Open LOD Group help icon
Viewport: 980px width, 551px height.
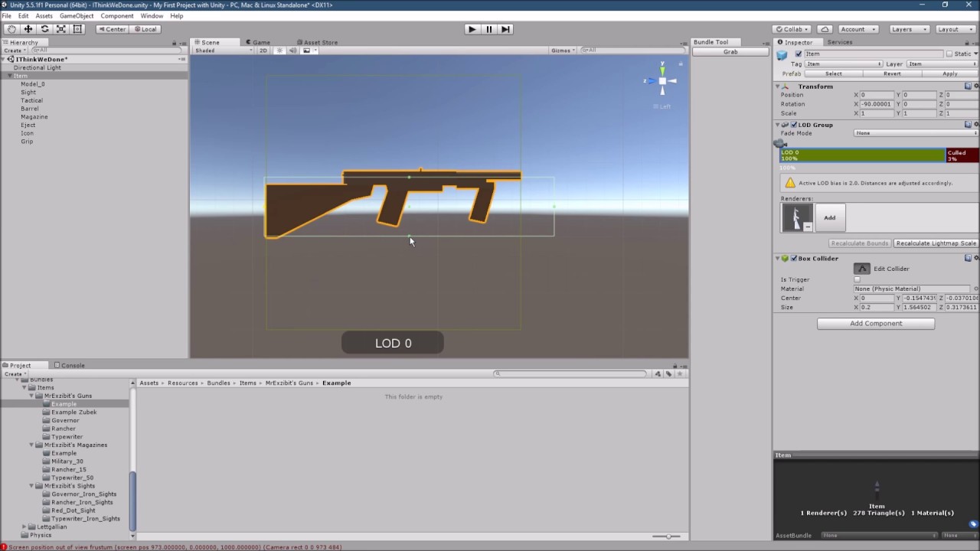tap(968, 125)
